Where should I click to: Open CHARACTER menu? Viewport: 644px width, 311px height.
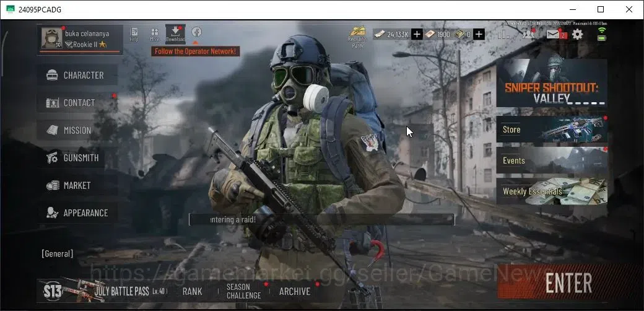click(77, 75)
